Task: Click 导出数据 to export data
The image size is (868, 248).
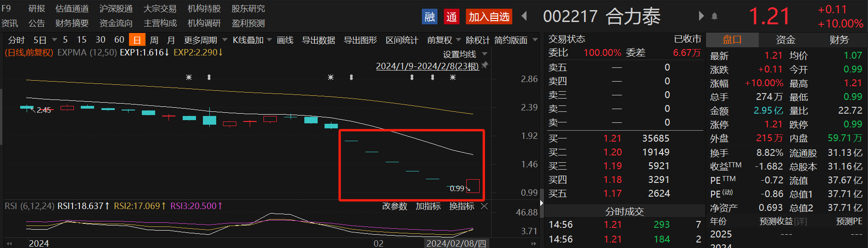Action: pyautogui.click(x=319, y=40)
